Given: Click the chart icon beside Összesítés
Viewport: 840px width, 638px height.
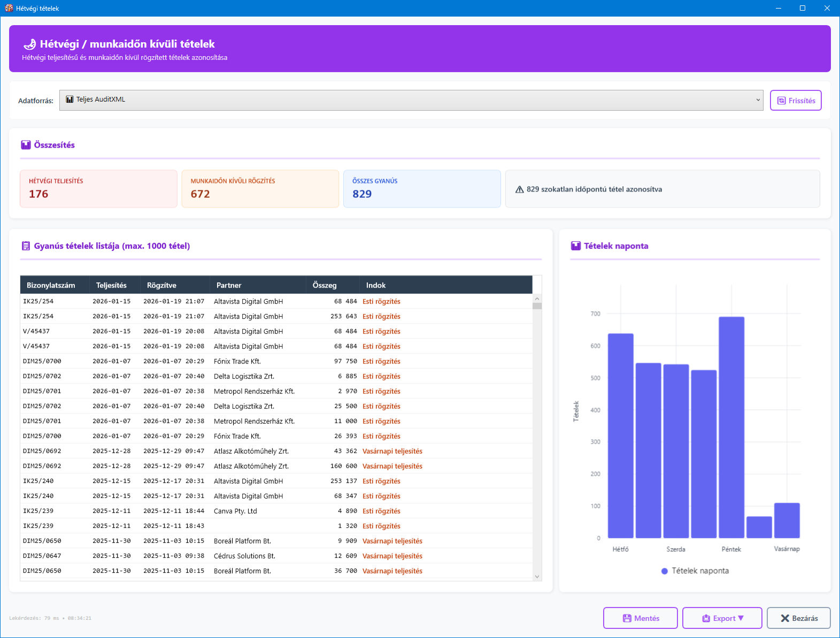Looking at the screenshot, I should (x=26, y=145).
